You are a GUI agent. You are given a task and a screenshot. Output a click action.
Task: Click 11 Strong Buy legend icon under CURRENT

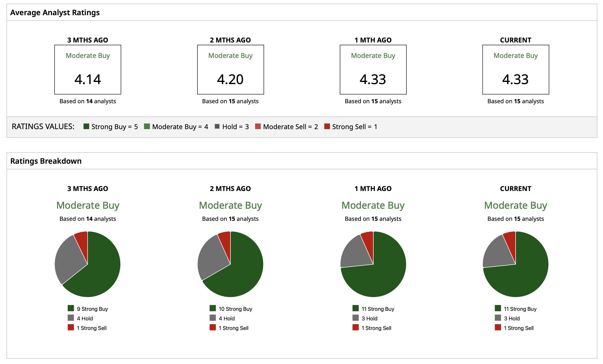tap(498, 308)
